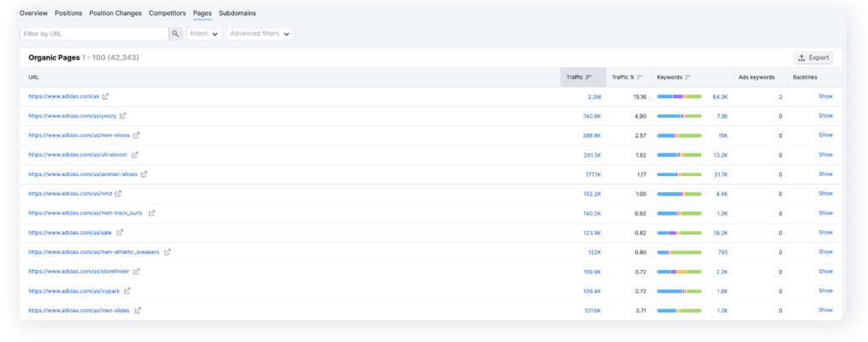Click keyword distribution bar for the storefinder row

[679, 272]
